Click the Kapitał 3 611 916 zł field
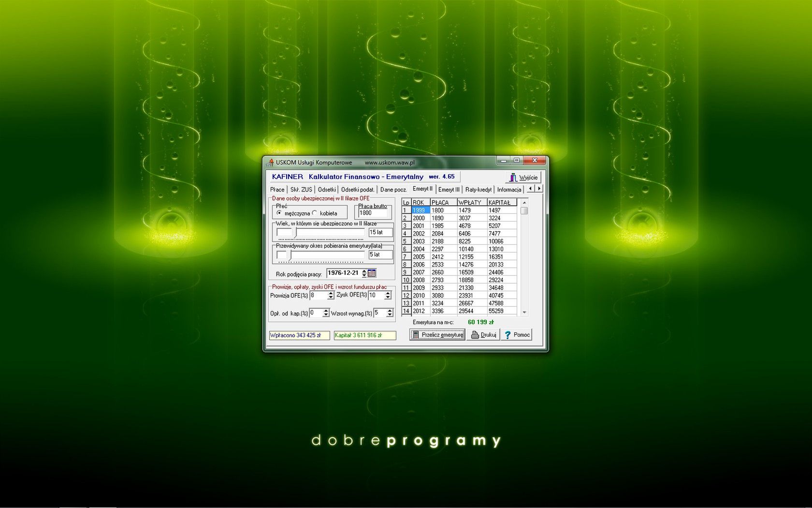This screenshot has height=508, width=812. [x=365, y=335]
